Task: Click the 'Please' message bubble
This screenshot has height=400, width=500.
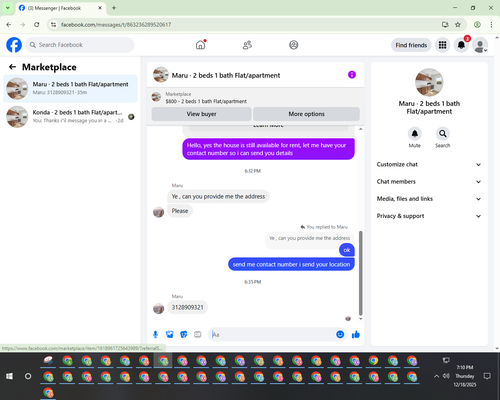Action: tap(180, 211)
